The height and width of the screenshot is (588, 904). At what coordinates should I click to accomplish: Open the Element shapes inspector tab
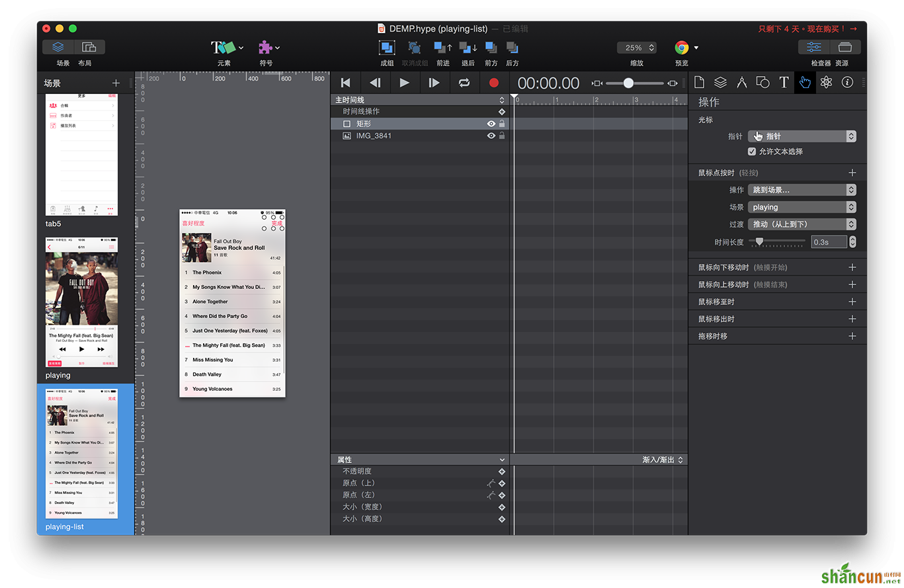[x=762, y=83]
